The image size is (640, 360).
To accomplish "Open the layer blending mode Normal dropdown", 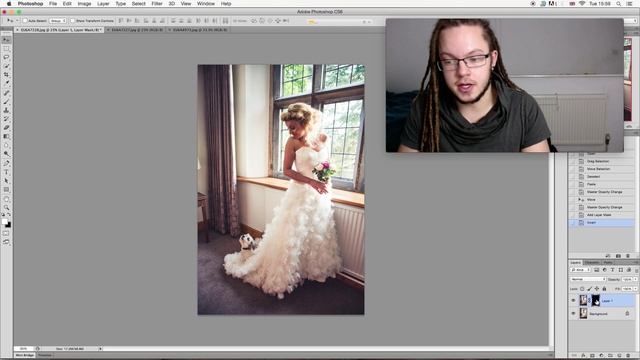I will (x=588, y=279).
